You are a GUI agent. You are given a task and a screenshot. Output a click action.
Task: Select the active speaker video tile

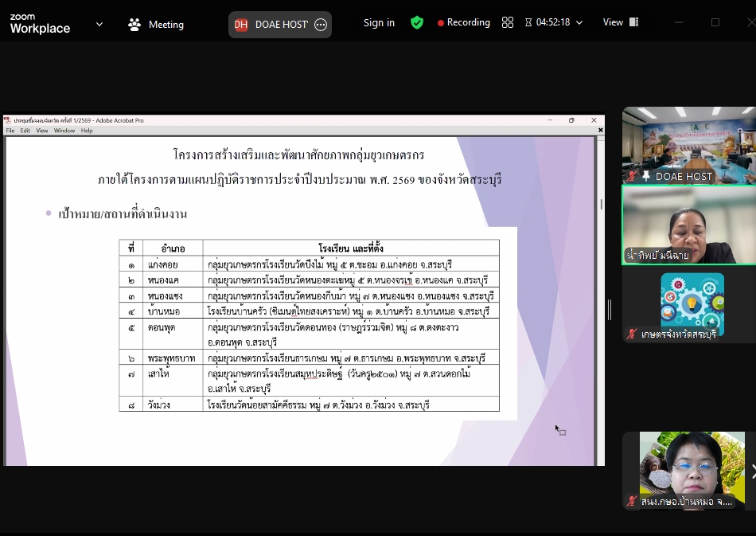click(688, 225)
